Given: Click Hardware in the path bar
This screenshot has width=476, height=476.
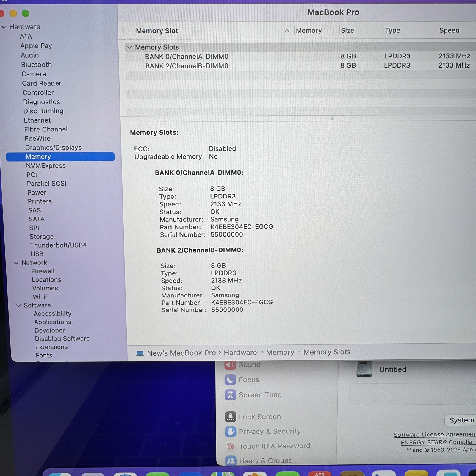Looking at the screenshot, I should coord(240,353).
